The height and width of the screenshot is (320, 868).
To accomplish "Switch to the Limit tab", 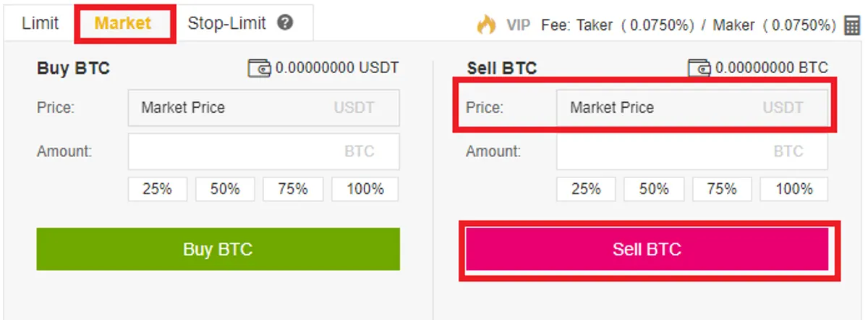I will (41, 22).
